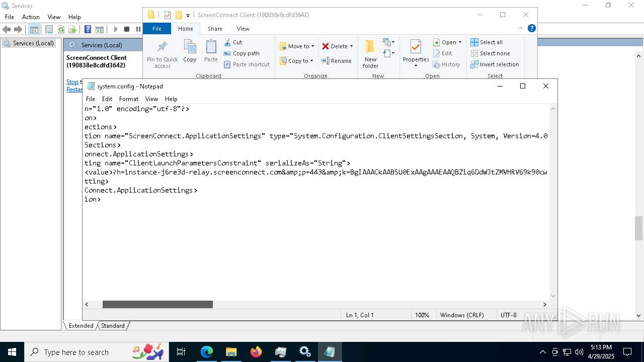Select Services (Local) in the console tree
Viewport: 644px width, 362px height.
[29, 43]
